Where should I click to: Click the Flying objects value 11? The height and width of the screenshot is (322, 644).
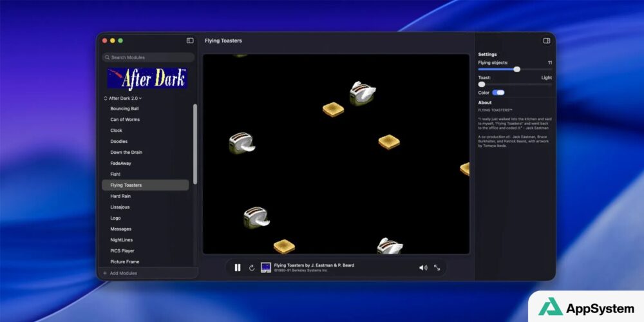coord(550,63)
